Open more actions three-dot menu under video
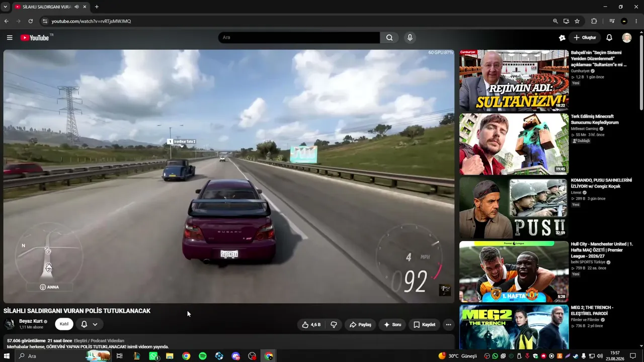The height and width of the screenshot is (362, 644). point(448,325)
